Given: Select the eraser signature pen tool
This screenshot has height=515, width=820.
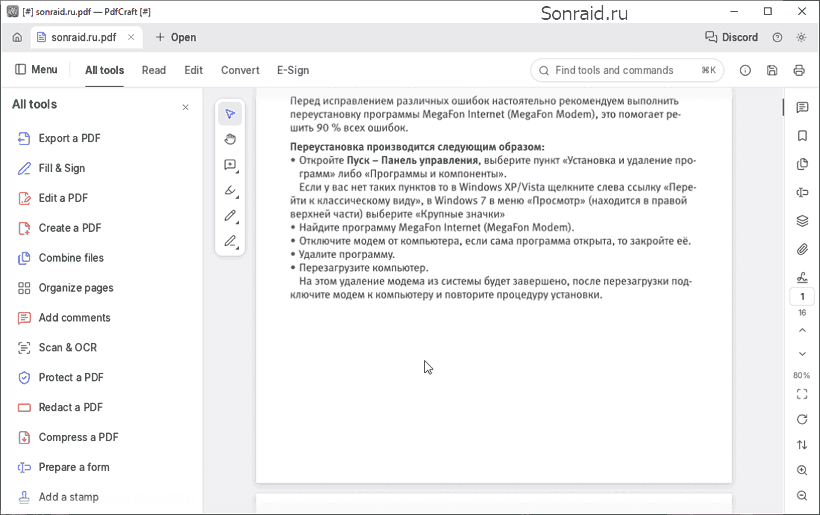Looking at the screenshot, I should coord(230,241).
